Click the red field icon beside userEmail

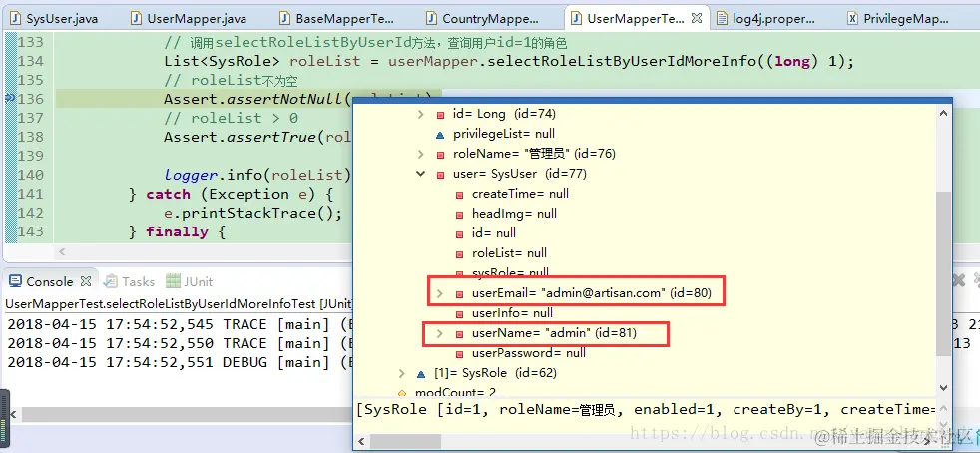(x=459, y=294)
